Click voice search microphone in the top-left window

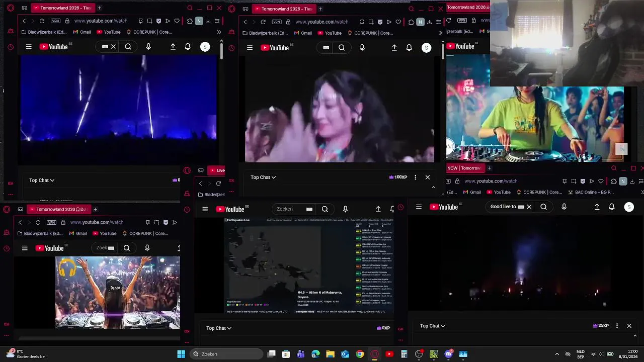[x=148, y=47]
